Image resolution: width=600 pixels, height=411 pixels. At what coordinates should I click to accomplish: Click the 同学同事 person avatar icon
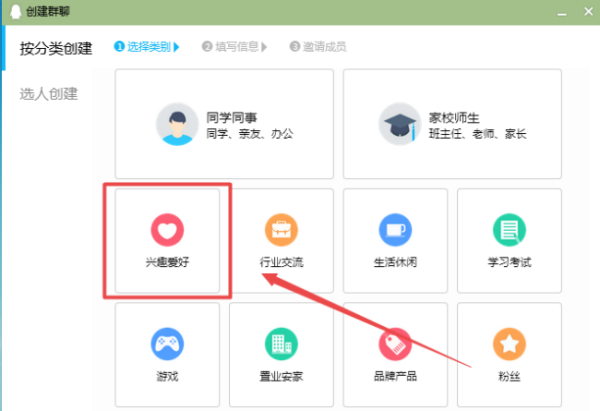pyautogui.click(x=177, y=124)
